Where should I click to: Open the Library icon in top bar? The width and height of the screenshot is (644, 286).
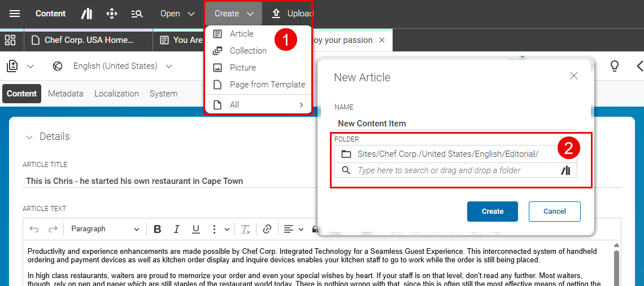click(86, 14)
